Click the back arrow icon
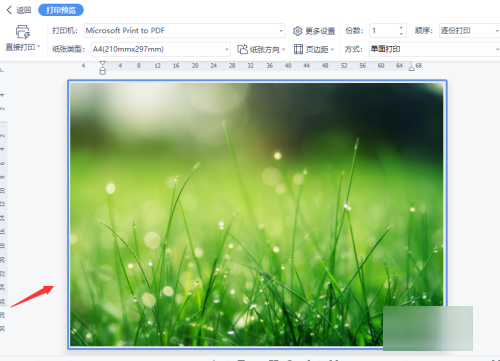This screenshot has width=500, height=361. pyautogui.click(x=9, y=10)
